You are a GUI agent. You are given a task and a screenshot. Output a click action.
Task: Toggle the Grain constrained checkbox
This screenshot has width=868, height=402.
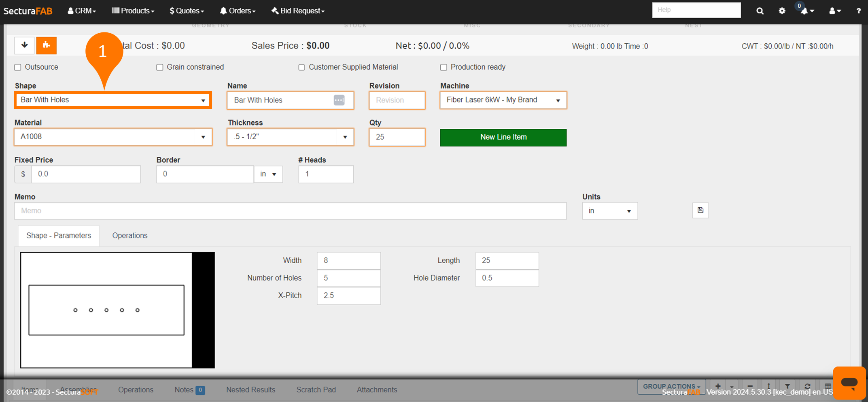click(160, 67)
